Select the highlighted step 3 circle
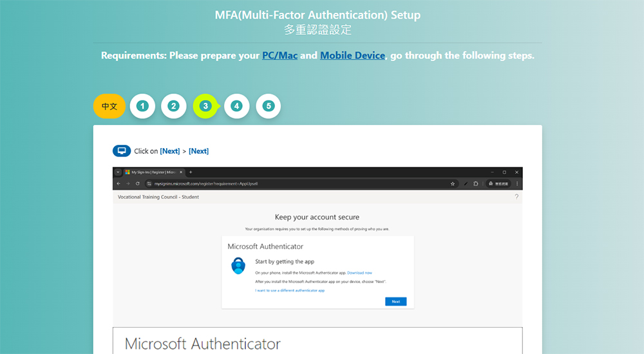 (205, 106)
